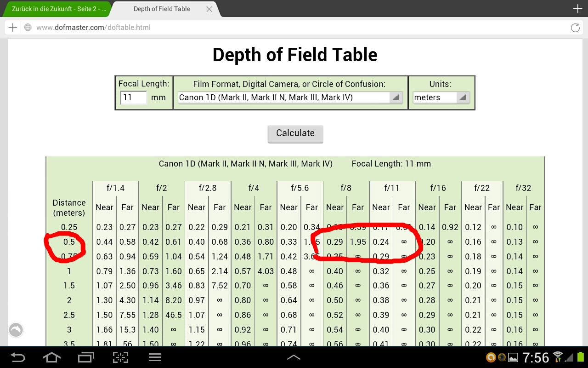Viewport: 588px width, 368px height.
Task: Tap the clock showing 7:56
Action: [x=536, y=357]
